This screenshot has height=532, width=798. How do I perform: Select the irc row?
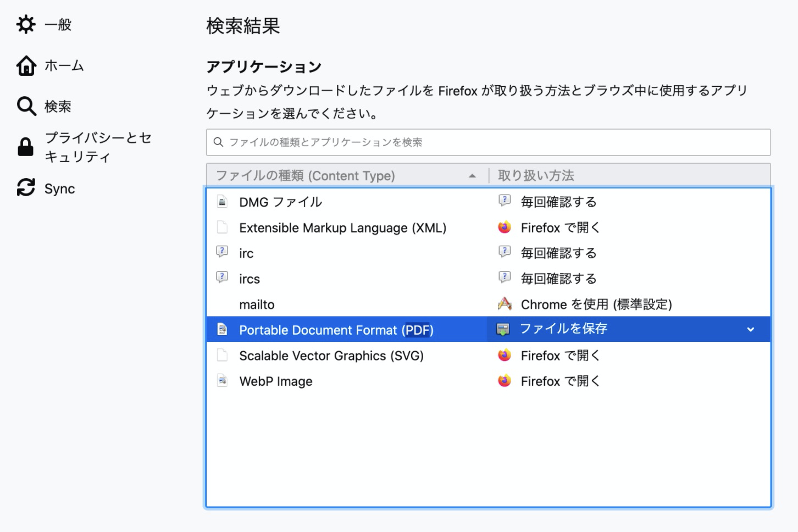[x=489, y=253]
